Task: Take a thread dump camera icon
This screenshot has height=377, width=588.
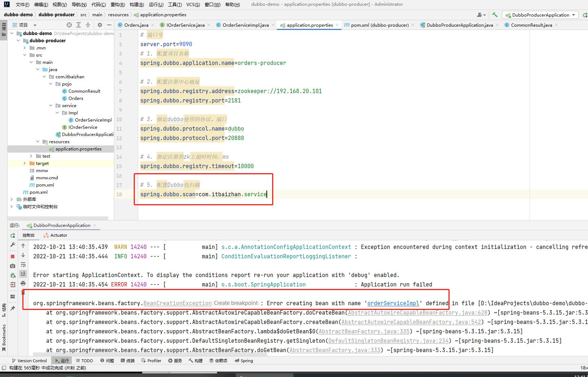Action: click(13, 266)
